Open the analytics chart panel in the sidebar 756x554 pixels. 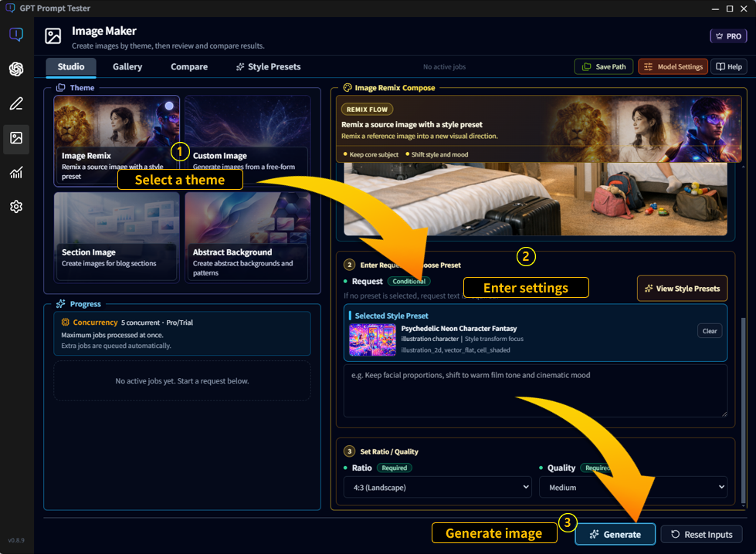[x=17, y=173]
